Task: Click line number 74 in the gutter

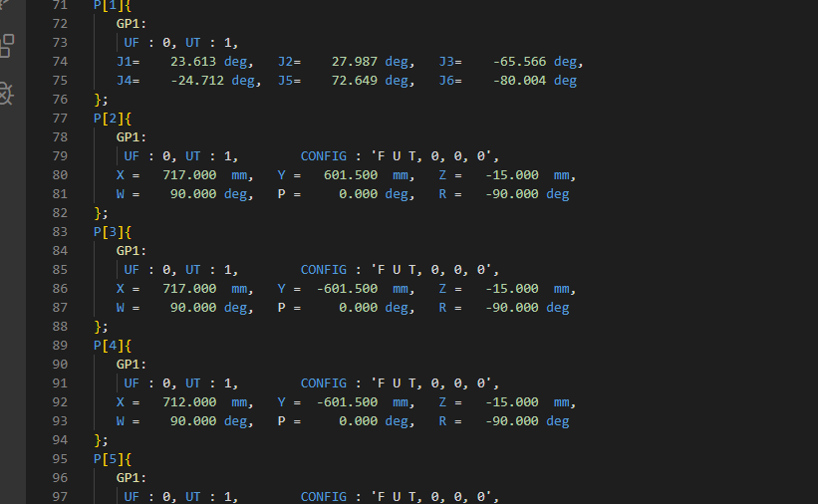Action: 60,62
